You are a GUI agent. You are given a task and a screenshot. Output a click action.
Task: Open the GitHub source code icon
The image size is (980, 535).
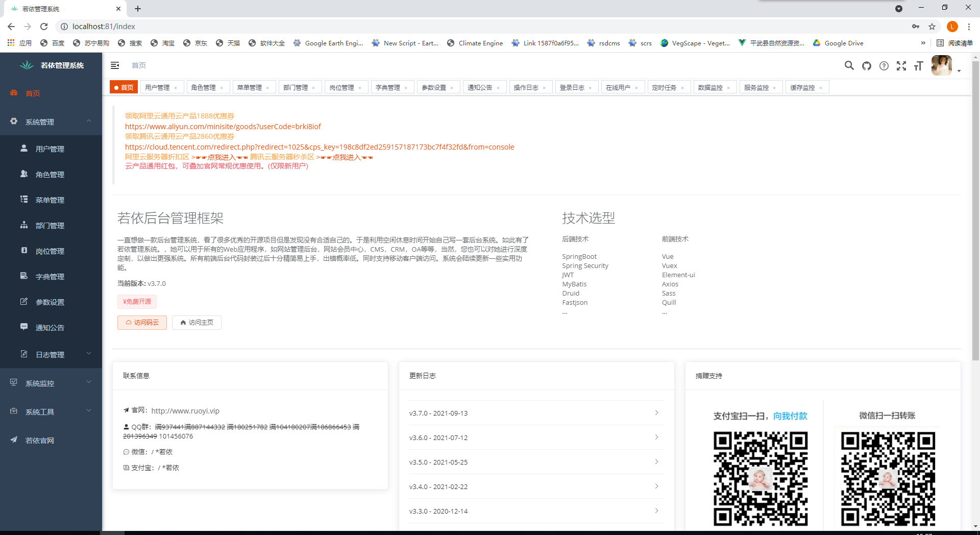(866, 66)
